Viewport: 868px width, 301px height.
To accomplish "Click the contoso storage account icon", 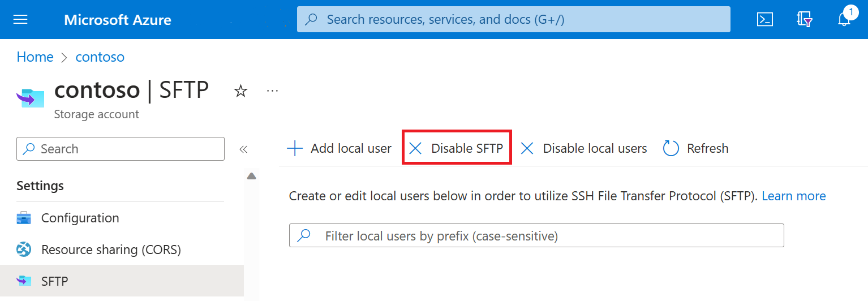I will 31,98.
